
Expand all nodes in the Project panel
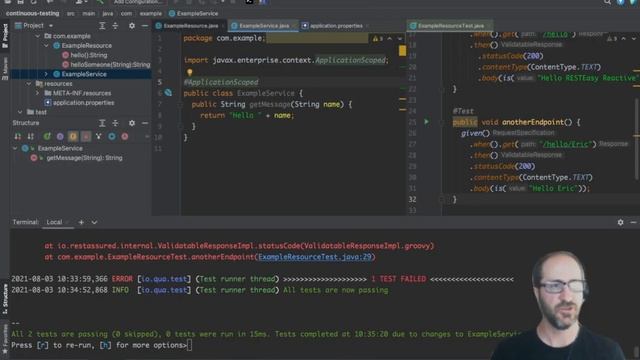point(102,26)
